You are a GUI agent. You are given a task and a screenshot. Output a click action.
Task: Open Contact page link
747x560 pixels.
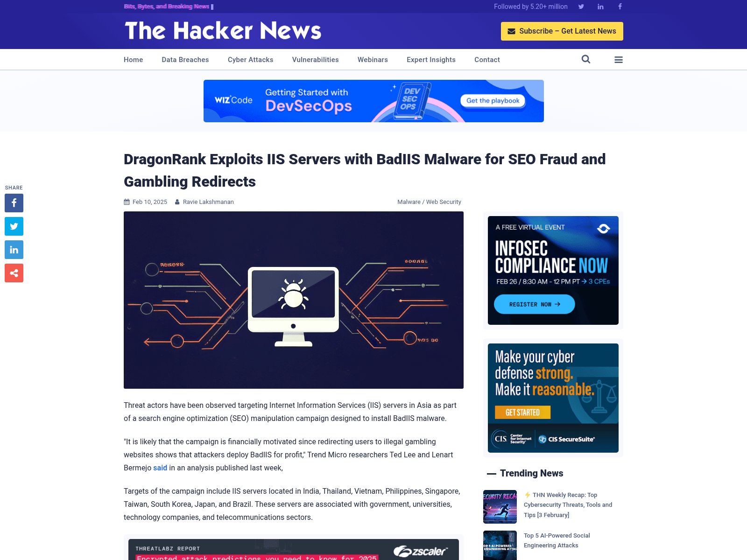tap(487, 60)
